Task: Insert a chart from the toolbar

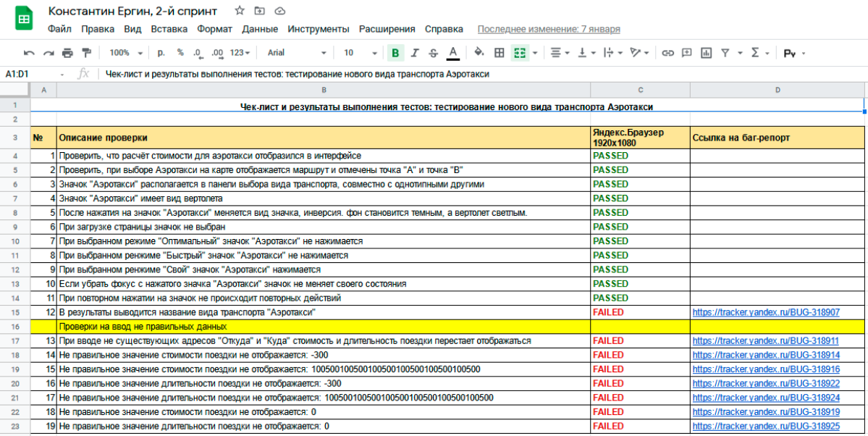Action: (x=706, y=53)
